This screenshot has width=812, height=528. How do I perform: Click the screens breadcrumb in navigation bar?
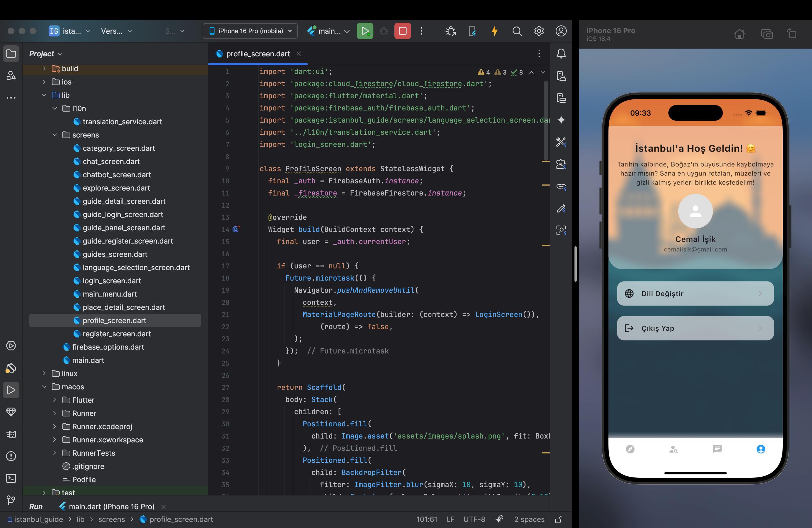point(112,519)
